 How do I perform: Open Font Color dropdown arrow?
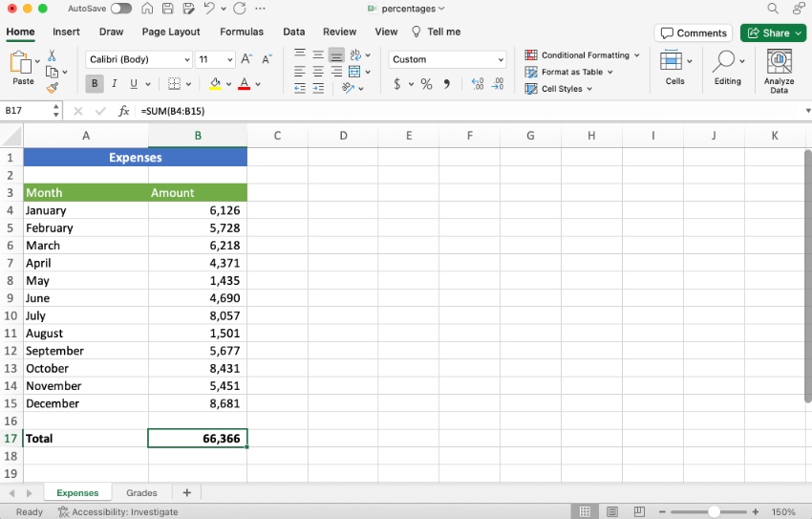pyautogui.click(x=258, y=84)
